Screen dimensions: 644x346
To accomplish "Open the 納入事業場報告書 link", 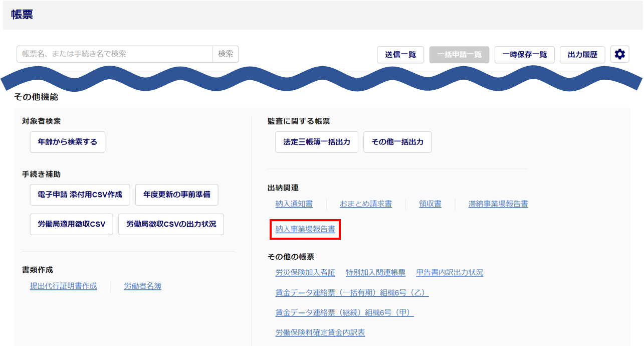I will [305, 229].
